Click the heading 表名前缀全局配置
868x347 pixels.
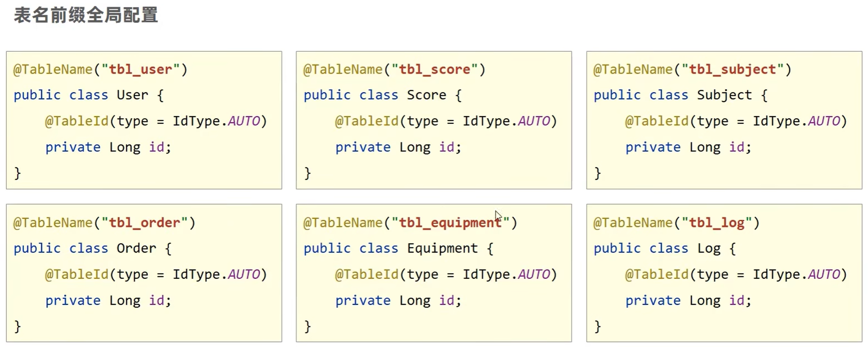[x=86, y=15]
